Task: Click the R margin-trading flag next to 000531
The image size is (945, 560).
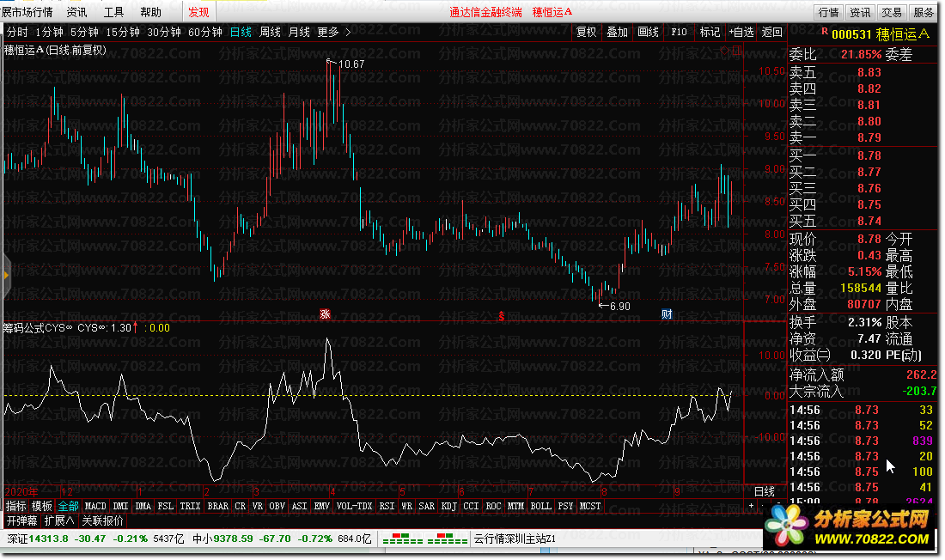Action: click(x=825, y=31)
